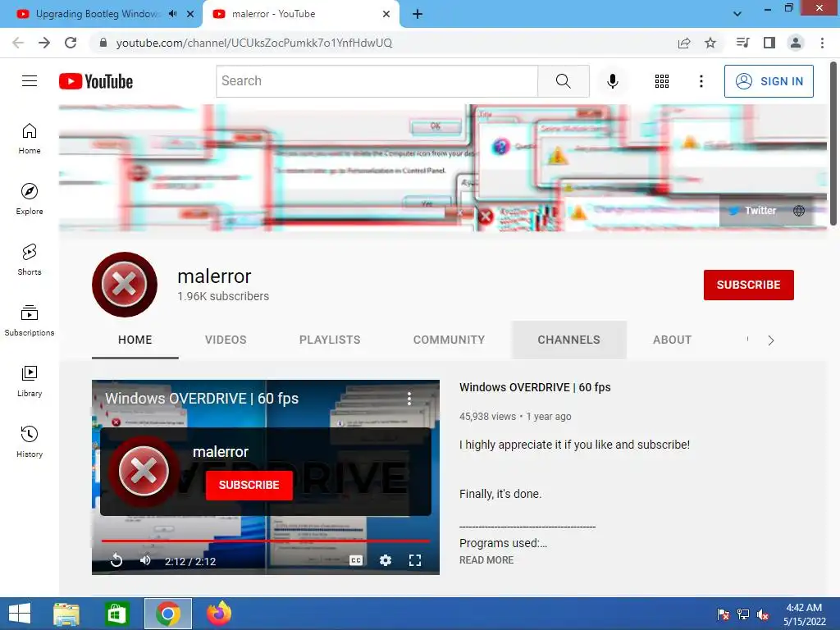The image size is (840, 630).
Task: Open video player settings gear
Action: 386,560
